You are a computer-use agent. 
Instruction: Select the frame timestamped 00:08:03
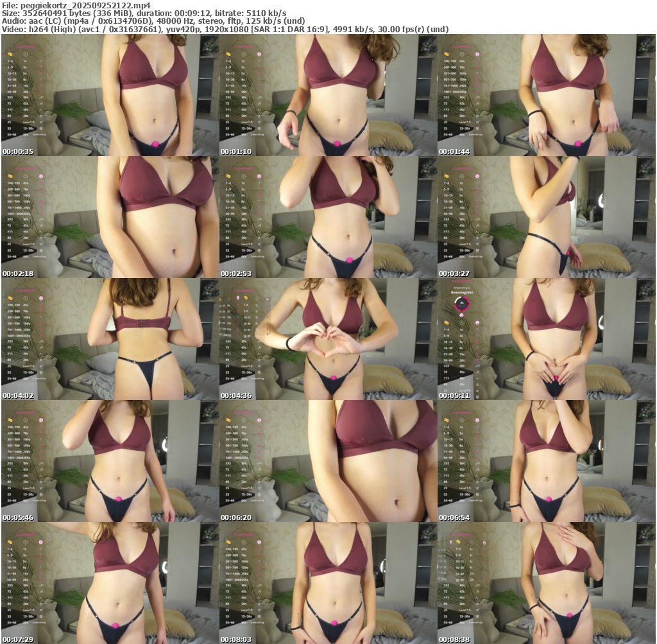pos(328,583)
